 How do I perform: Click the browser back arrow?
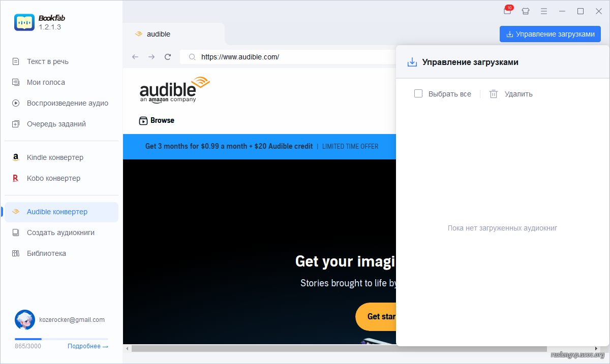pos(135,57)
